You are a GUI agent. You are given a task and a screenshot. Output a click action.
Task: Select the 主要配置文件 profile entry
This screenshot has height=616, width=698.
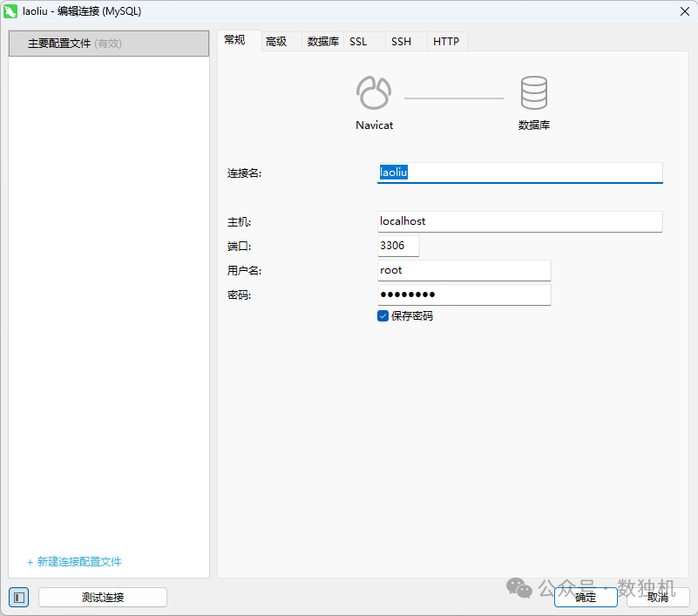click(x=109, y=44)
